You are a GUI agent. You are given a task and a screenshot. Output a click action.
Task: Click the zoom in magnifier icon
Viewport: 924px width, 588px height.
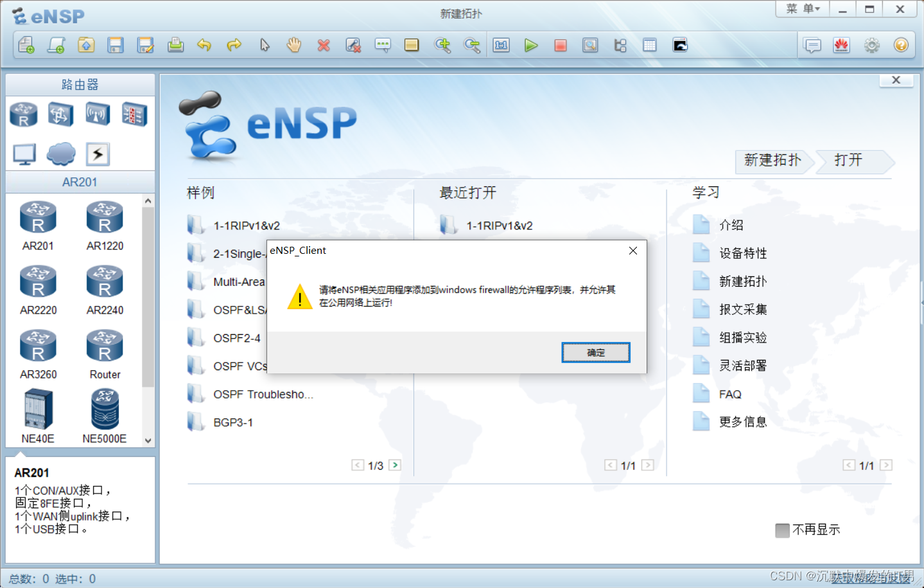442,45
